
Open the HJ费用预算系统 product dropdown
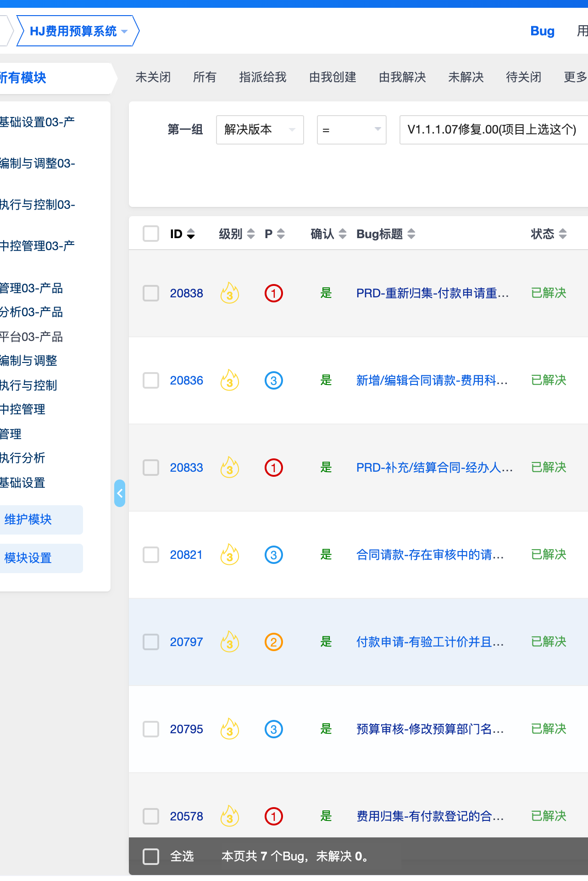[78, 31]
